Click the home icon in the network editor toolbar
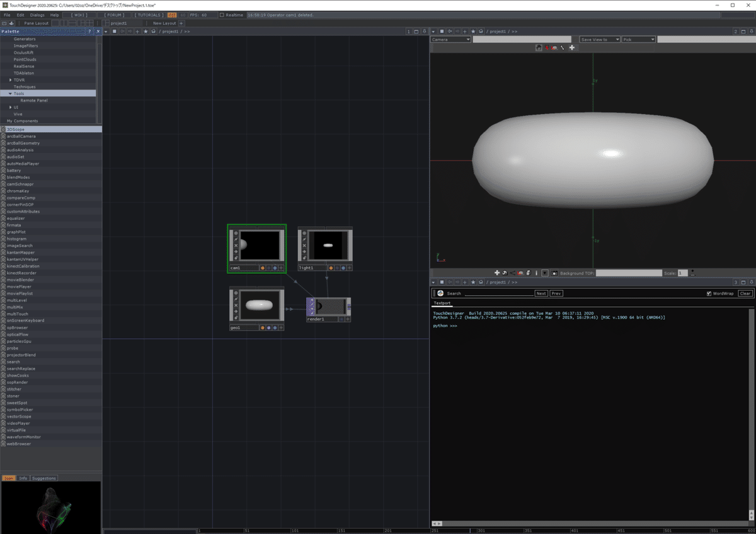Screen dimensions: 756x534 pos(153,31)
